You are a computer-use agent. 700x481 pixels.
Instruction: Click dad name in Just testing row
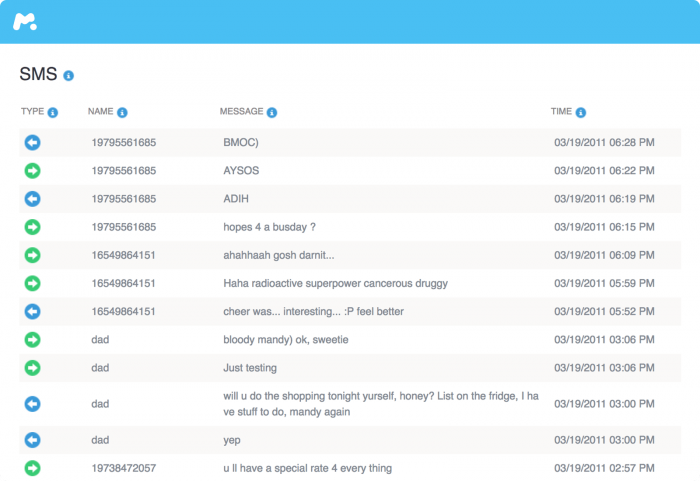click(x=100, y=368)
